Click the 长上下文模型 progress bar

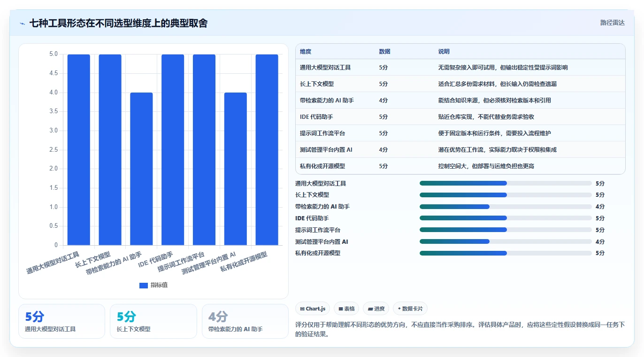[x=506, y=195]
